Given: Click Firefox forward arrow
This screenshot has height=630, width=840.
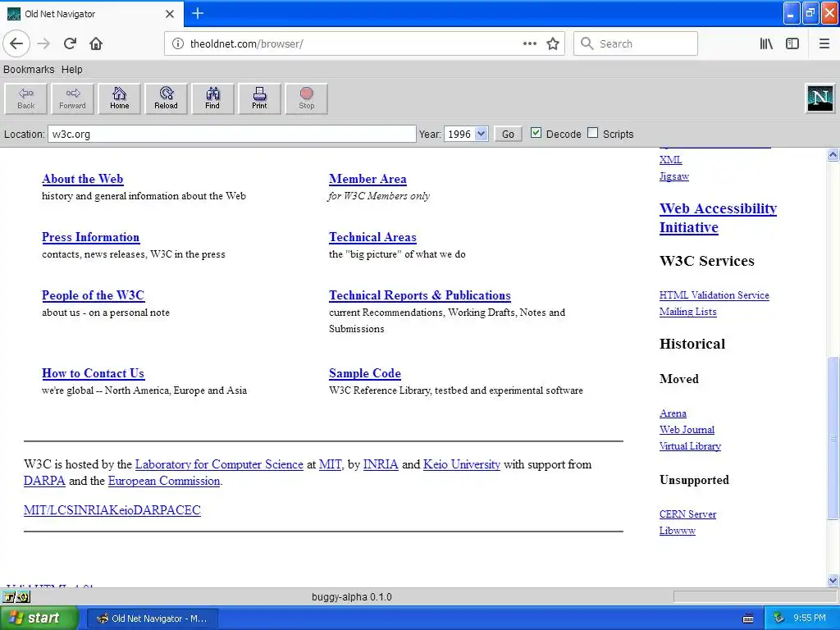Looking at the screenshot, I should tap(44, 43).
